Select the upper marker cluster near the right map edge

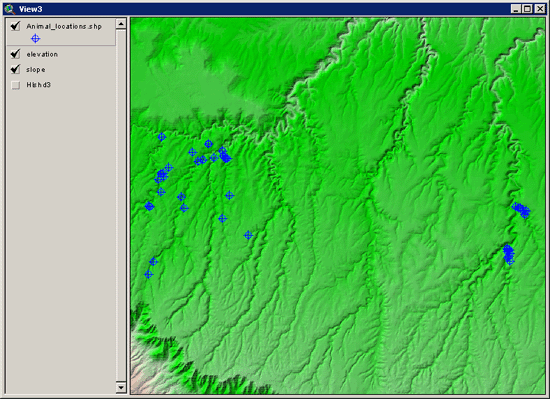pos(521,210)
